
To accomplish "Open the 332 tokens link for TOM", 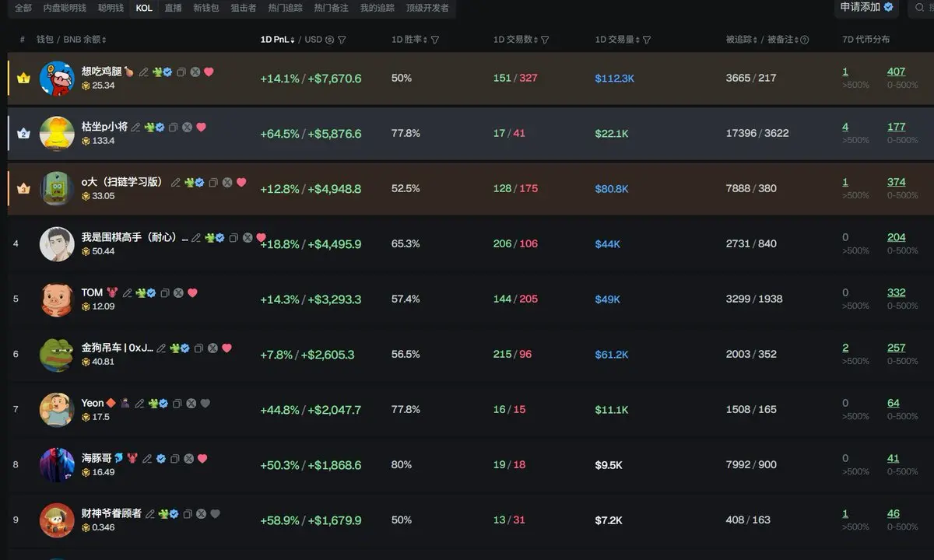I will (x=896, y=292).
